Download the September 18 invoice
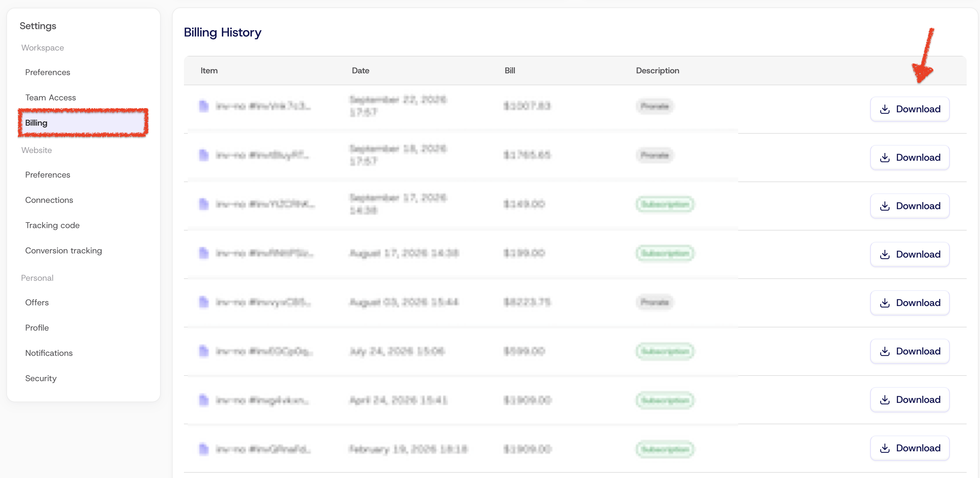 pyautogui.click(x=909, y=158)
